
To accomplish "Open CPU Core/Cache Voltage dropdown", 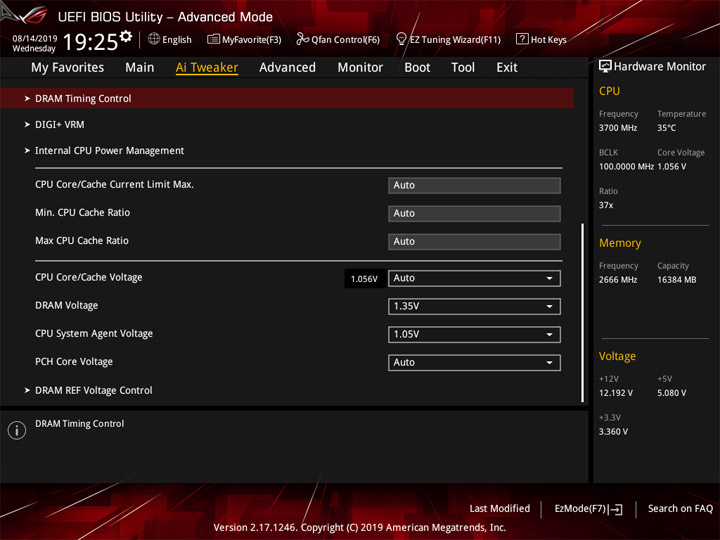I will coord(474,278).
